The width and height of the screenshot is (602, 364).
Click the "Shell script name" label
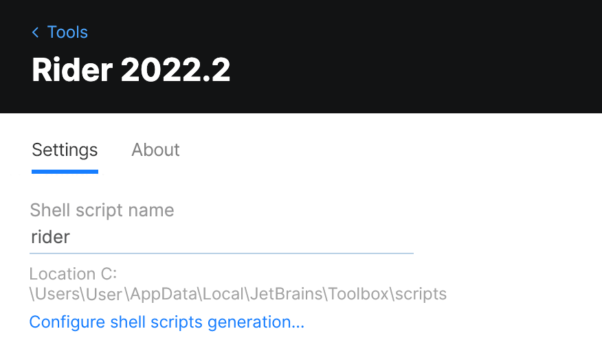102,210
